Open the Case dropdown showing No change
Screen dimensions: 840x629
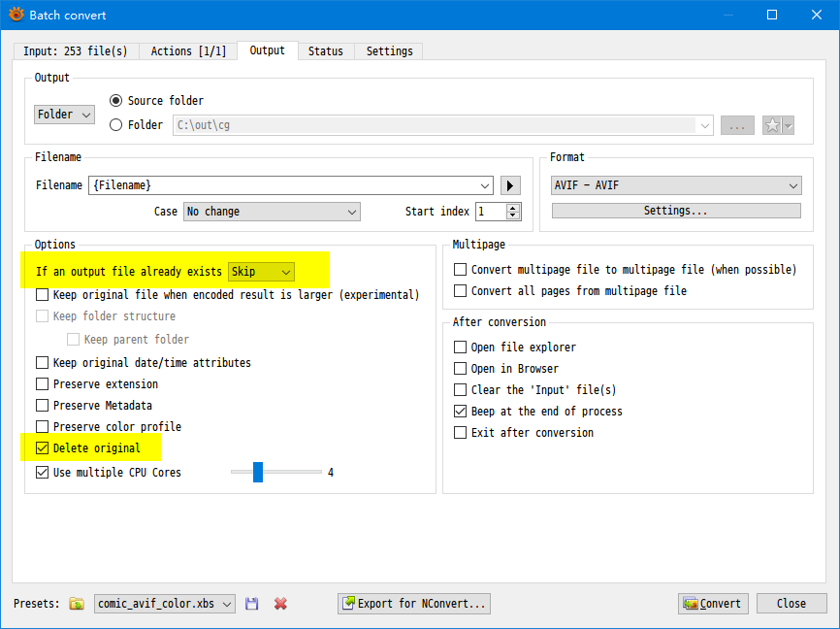(272, 212)
